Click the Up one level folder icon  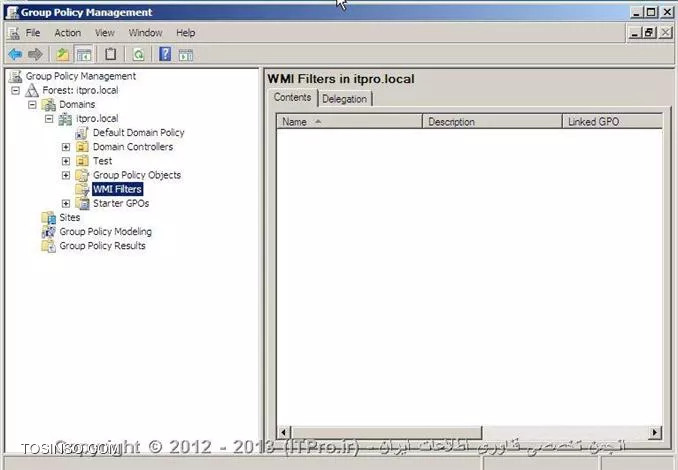click(63, 54)
